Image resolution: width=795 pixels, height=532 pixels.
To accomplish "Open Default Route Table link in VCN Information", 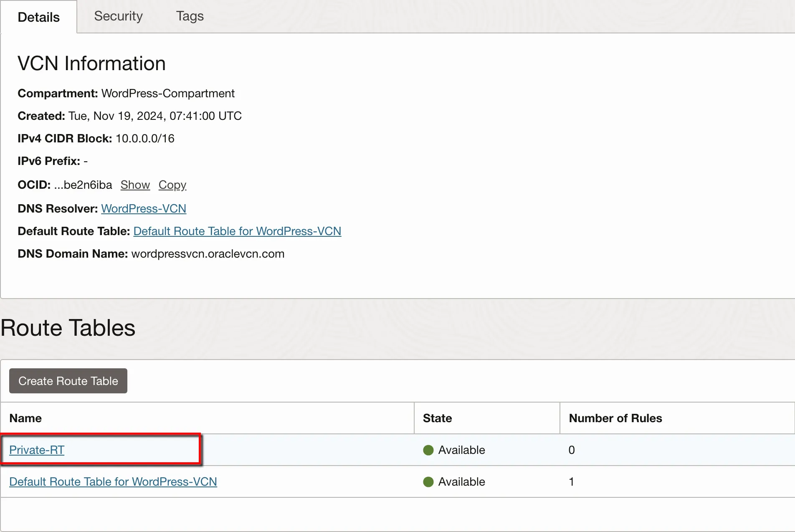I will 237,231.
